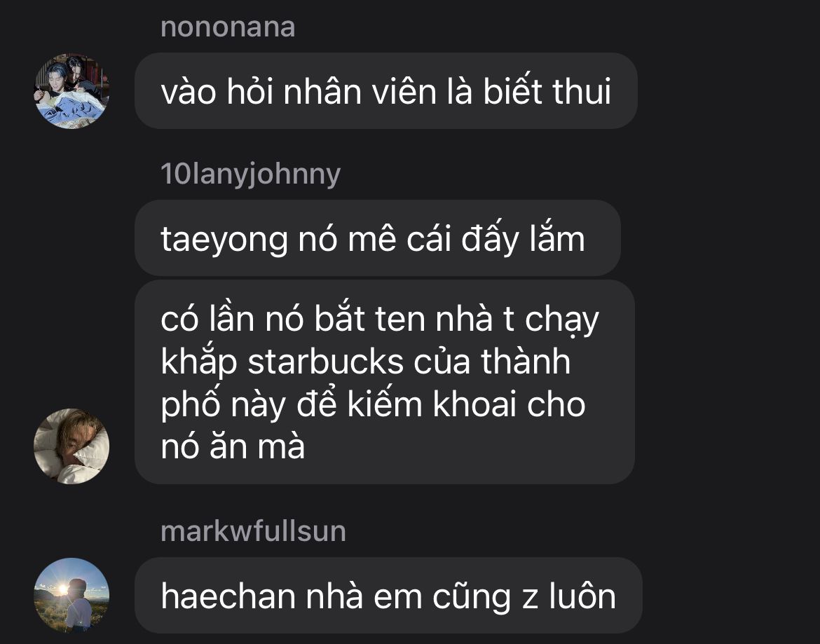The image size is (820, 644).
Task: Click the words "nhân viên" in first bubble
Action: 360,92
